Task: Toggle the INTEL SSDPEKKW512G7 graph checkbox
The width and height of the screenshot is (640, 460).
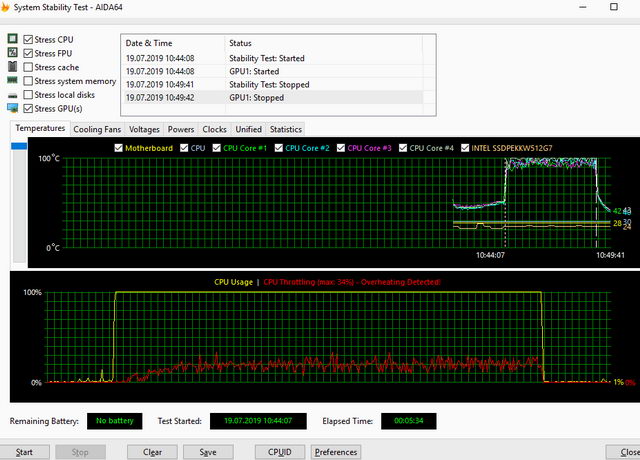Action: pos(465,148)
